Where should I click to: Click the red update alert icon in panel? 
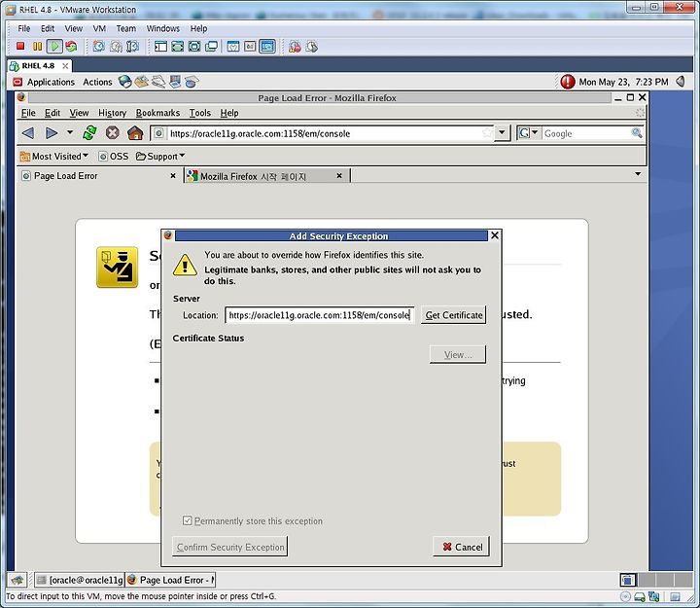568,82
